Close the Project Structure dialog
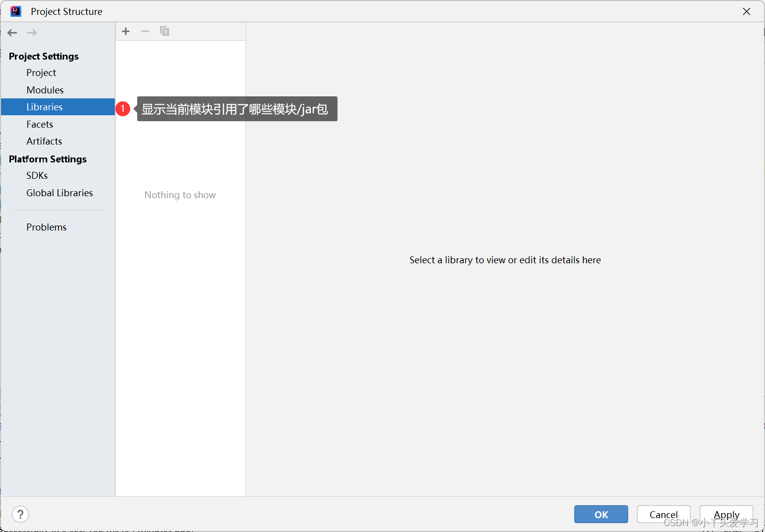This screenshot has width=765, height=532. pyautogui.click(x=746, y=11)
